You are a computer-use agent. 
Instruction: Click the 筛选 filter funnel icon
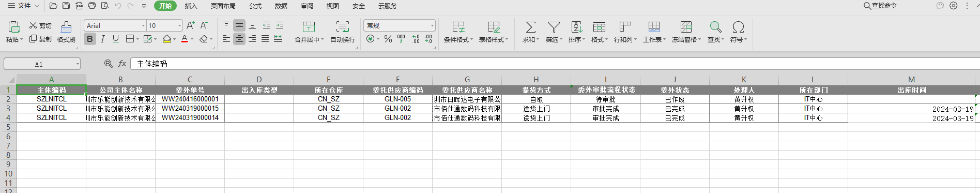pyautogui.click(x=554, y=27)
